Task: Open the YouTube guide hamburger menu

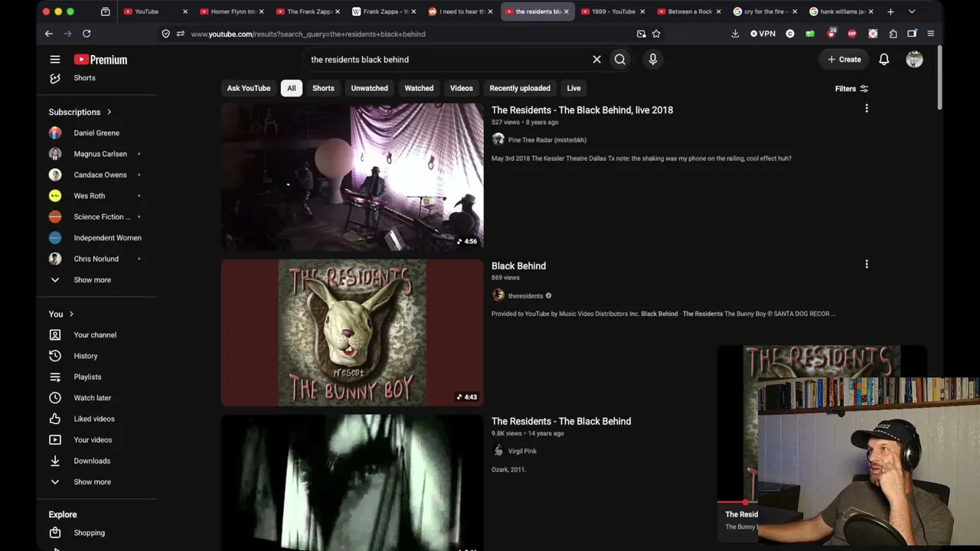Action: coord(55,60)
